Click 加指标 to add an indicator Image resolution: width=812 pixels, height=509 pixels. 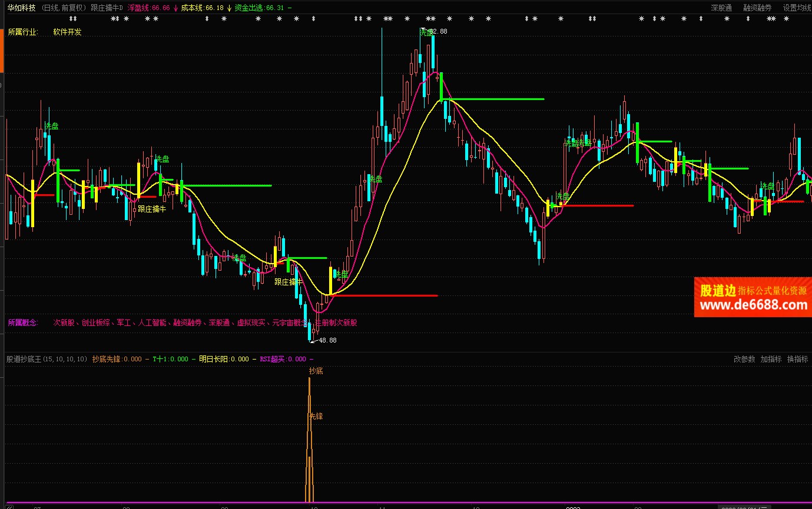771,359
